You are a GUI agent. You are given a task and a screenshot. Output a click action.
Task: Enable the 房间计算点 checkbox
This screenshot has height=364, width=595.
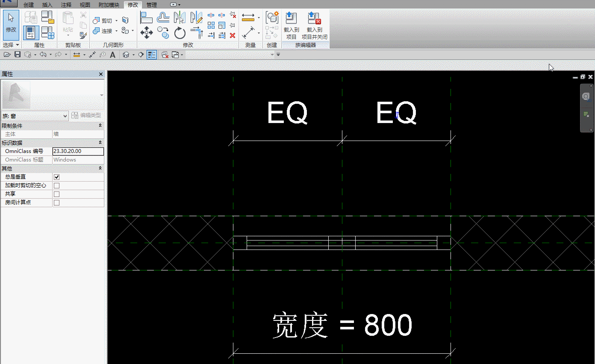coord(56,203)
